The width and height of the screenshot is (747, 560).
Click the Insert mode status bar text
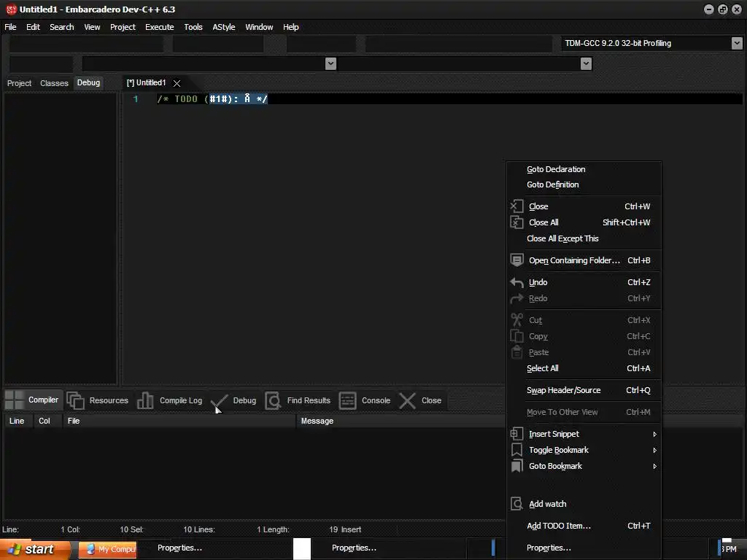point(351,529)
